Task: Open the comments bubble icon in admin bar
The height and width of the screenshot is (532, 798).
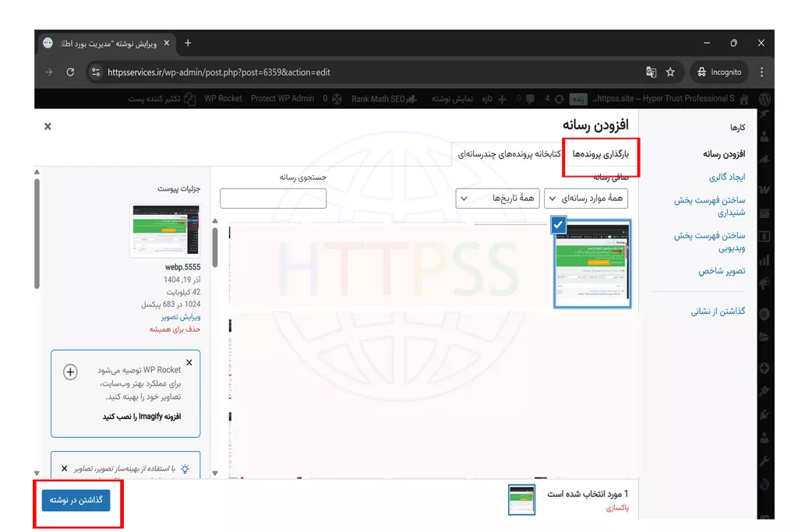Action: tap(530, 99)
